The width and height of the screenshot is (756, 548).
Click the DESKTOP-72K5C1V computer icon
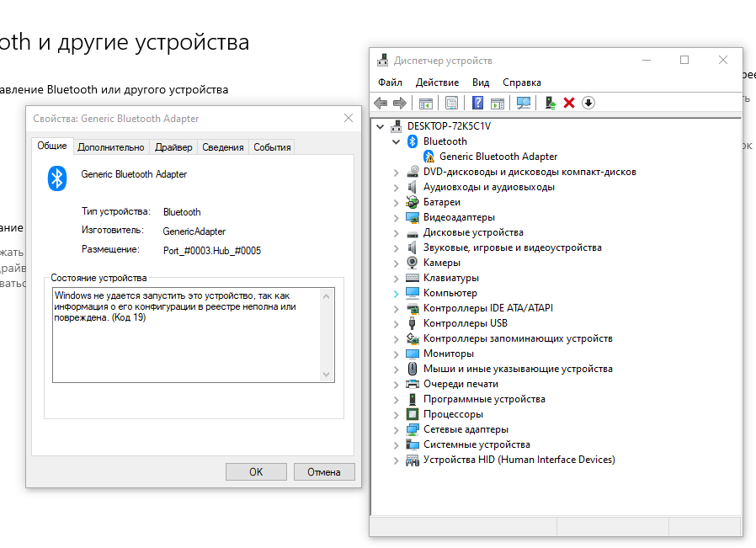tap(397, 126)
